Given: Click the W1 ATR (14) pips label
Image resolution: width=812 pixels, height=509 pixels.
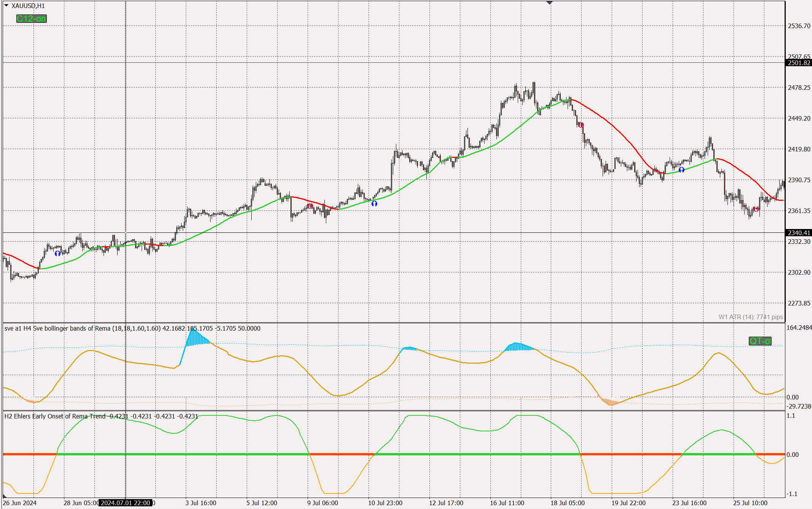Looking at the screenshot, I should (x=750, y=317).
